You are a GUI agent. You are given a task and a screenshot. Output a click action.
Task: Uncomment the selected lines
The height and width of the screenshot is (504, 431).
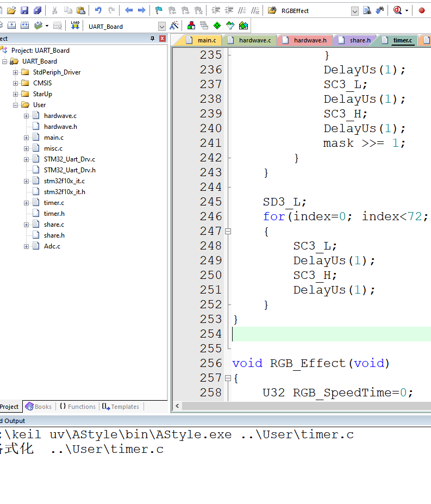coord(255,11)
